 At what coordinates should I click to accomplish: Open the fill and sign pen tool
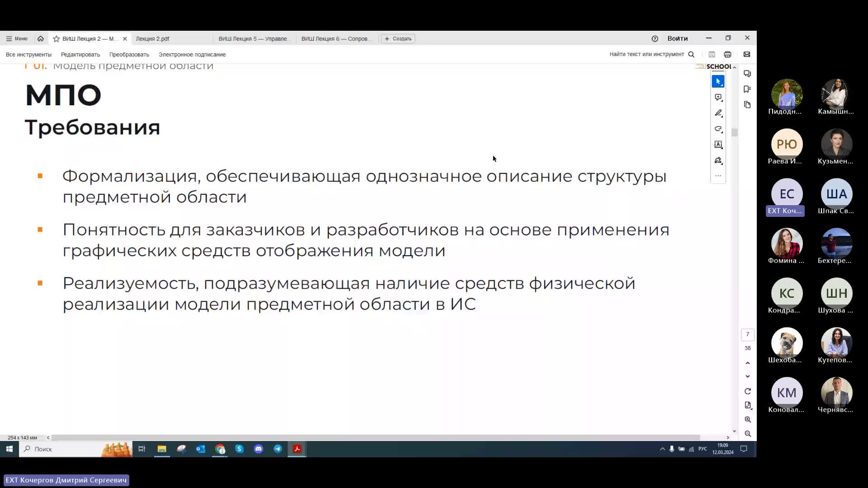tap(718, 160)
